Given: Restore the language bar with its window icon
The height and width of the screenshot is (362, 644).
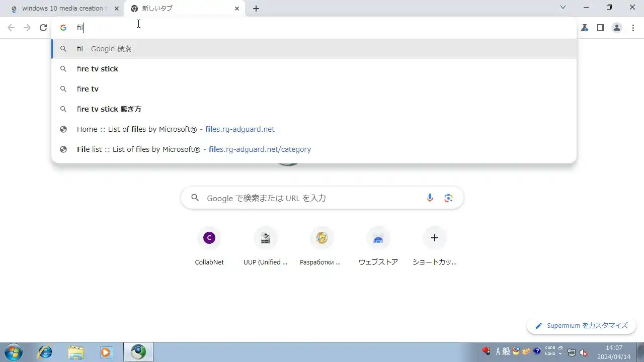Looking at the screenshot, I should click(x=560, y=348).
